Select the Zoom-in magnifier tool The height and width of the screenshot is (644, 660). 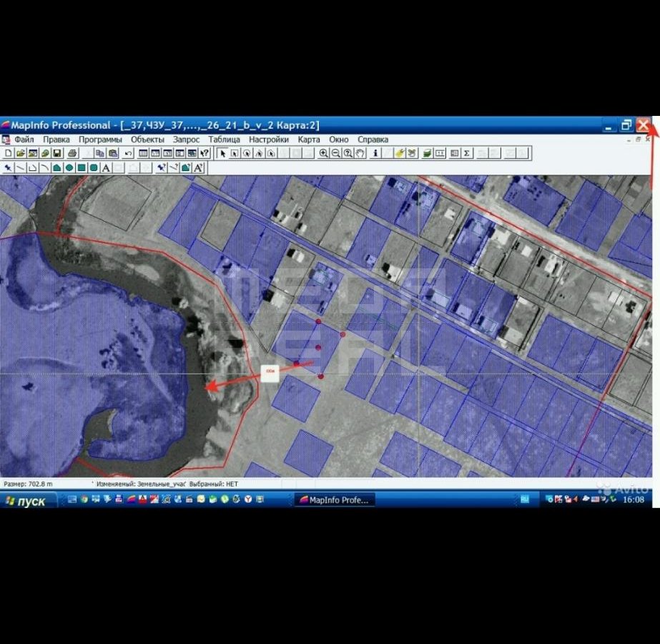pyautogui.click(x=324, y=153)
